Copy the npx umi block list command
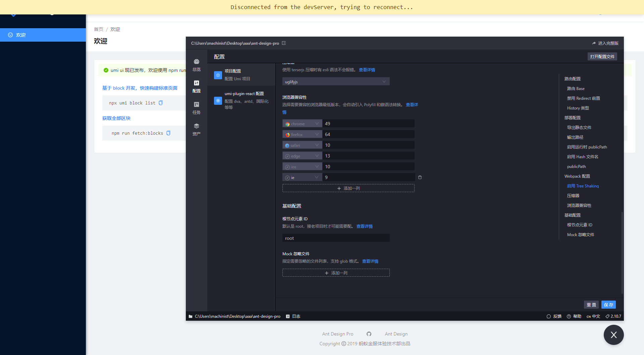644x355 pixels. point(161,103)
